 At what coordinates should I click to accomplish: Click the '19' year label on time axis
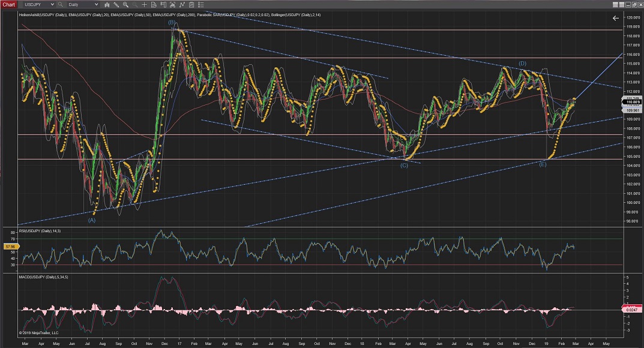pos(546,343)
